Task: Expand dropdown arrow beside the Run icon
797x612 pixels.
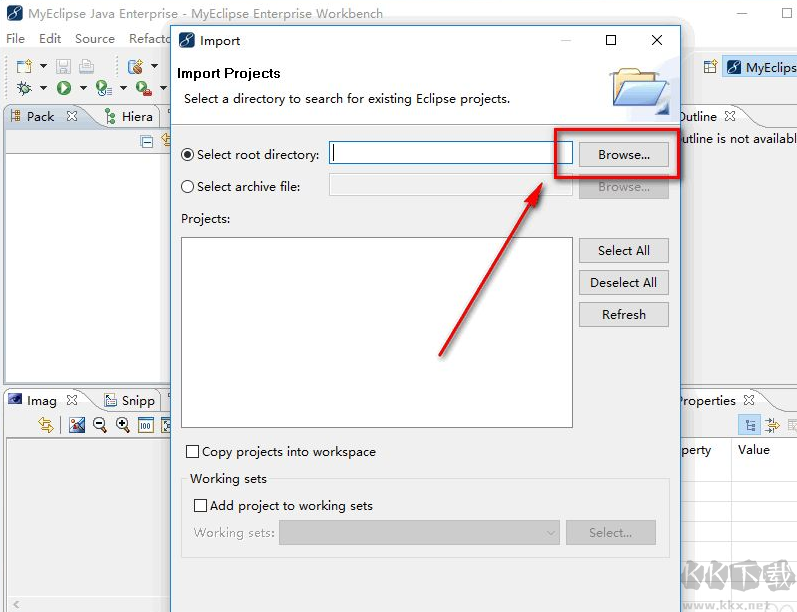Action: click(x=83, y=88)
